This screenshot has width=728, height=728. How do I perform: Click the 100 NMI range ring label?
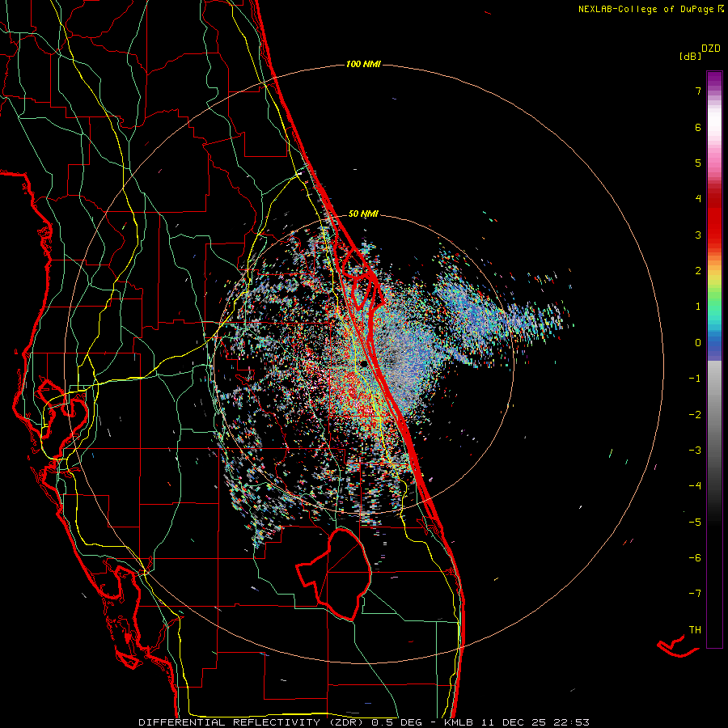pos(363,64)
